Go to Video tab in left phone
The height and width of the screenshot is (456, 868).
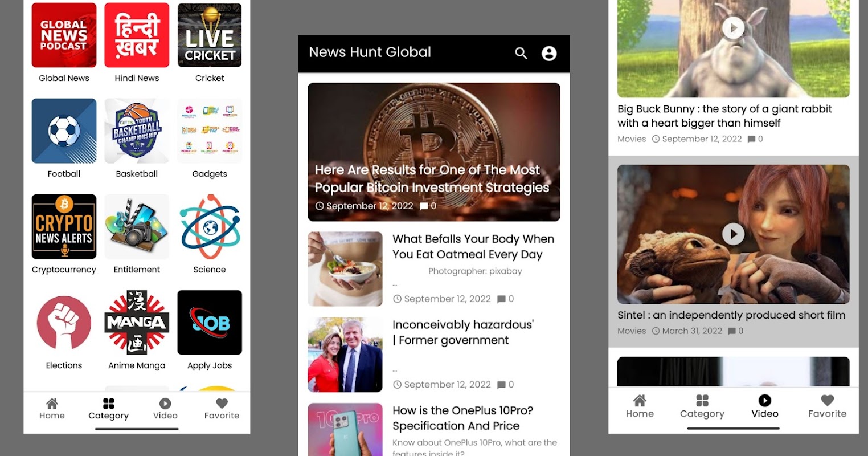165,409
